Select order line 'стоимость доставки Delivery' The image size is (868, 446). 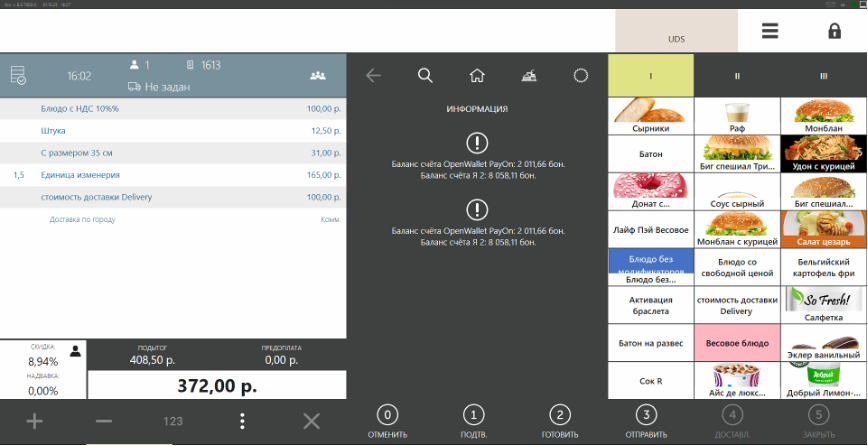[x=173, y=197]
